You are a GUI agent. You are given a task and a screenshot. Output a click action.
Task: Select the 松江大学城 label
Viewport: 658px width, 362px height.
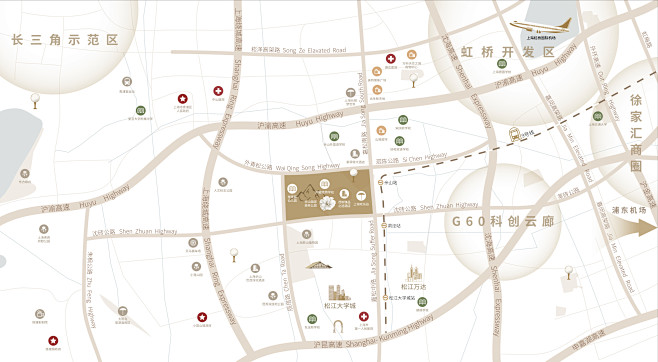pos(340,305)
